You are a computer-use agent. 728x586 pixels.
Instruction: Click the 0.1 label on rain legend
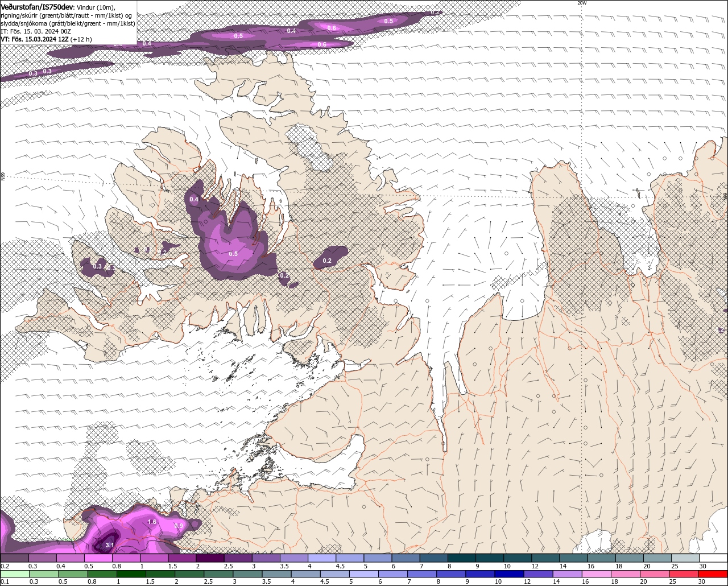pos(5,581)
